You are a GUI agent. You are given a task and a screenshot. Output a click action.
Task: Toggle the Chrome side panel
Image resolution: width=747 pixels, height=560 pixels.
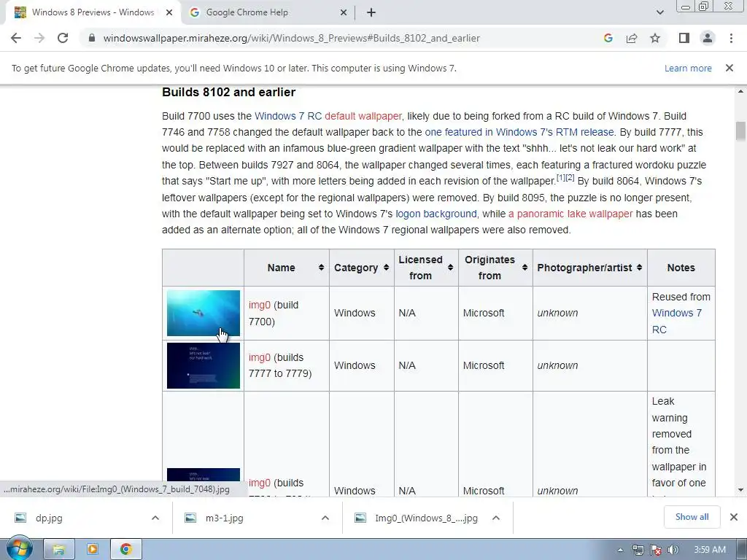click(684, 38)
